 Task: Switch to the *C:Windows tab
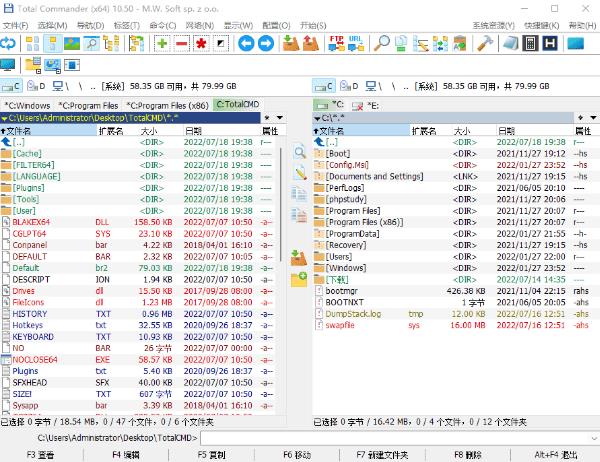[x=28, y=105]
